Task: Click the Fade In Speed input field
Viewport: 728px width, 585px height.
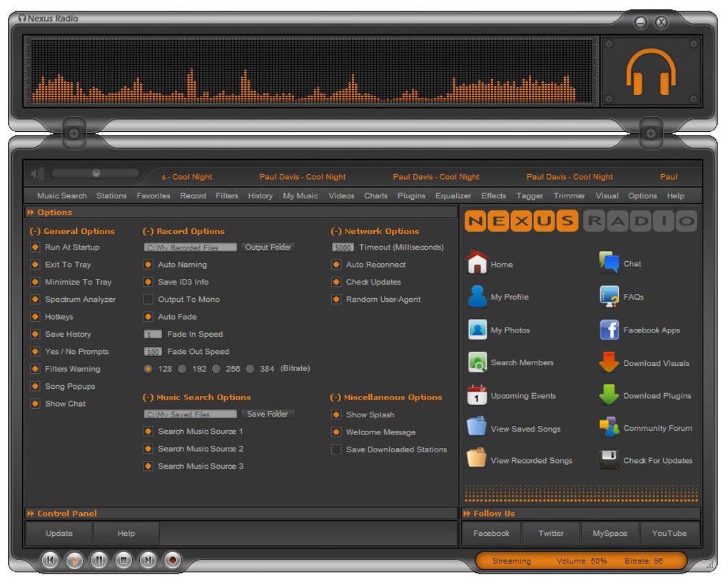Action: pos(153,334)
